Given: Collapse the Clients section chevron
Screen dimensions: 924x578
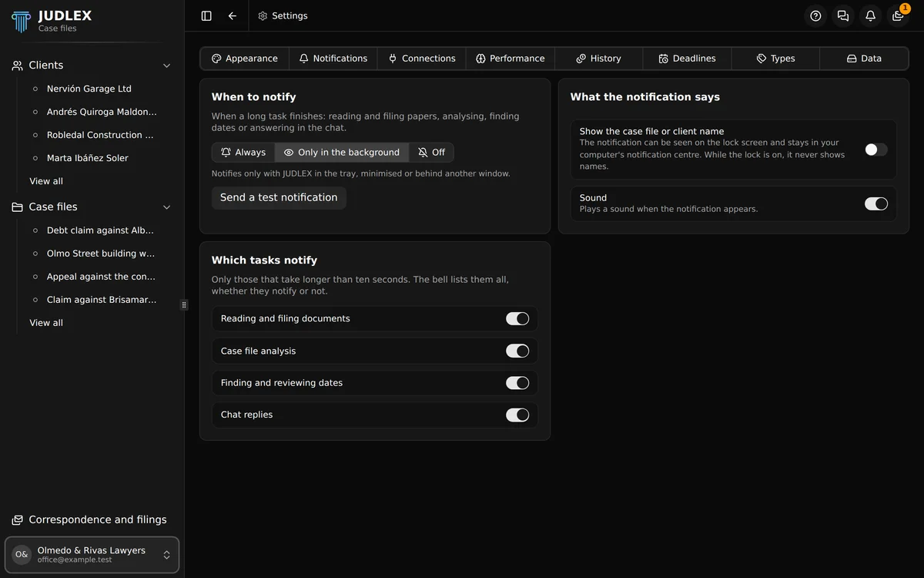Looking at the screenshot, I should click(x=166, y=66).
